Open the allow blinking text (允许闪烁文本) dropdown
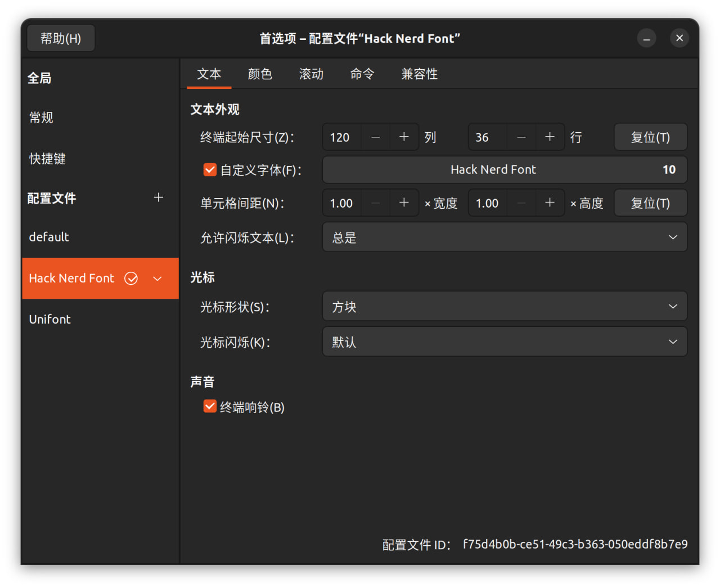The image size is (720, 588). coord(504,237)
